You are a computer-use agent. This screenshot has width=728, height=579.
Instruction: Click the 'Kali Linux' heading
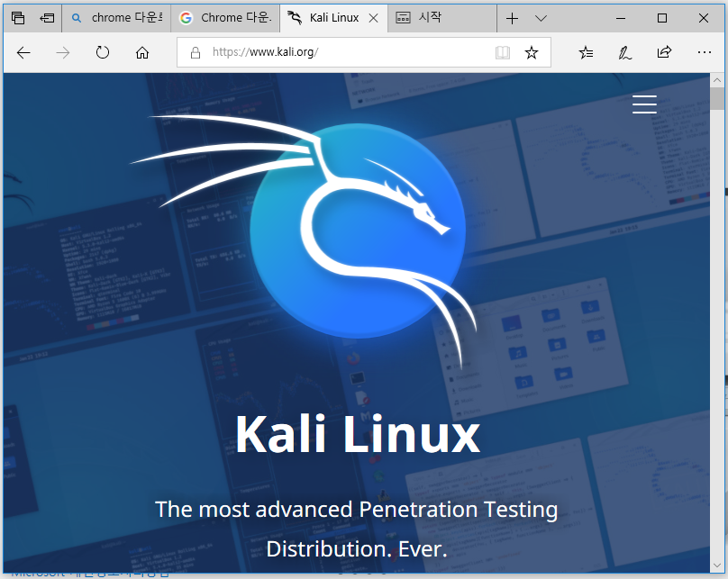tap(358, 434)
